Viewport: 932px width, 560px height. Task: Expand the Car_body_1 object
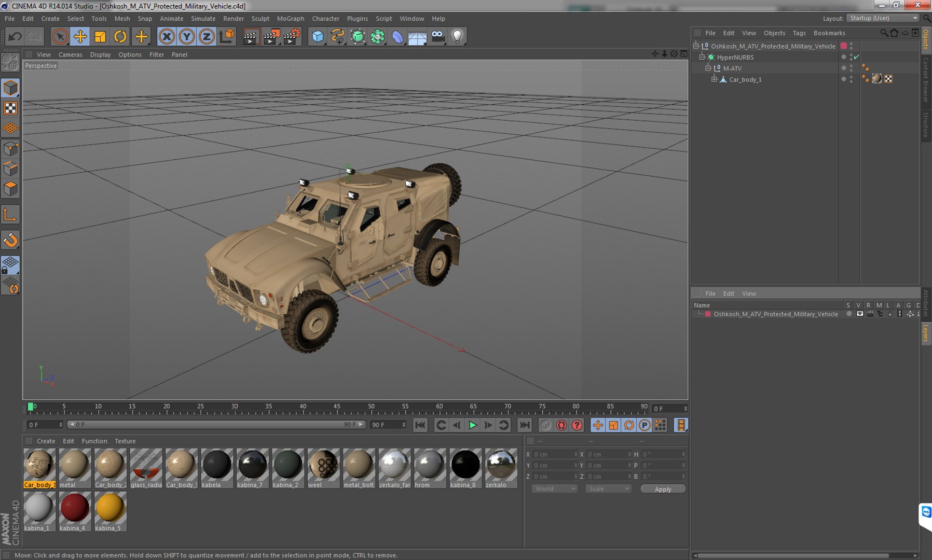pyautogui.click(x=715, y=79)
